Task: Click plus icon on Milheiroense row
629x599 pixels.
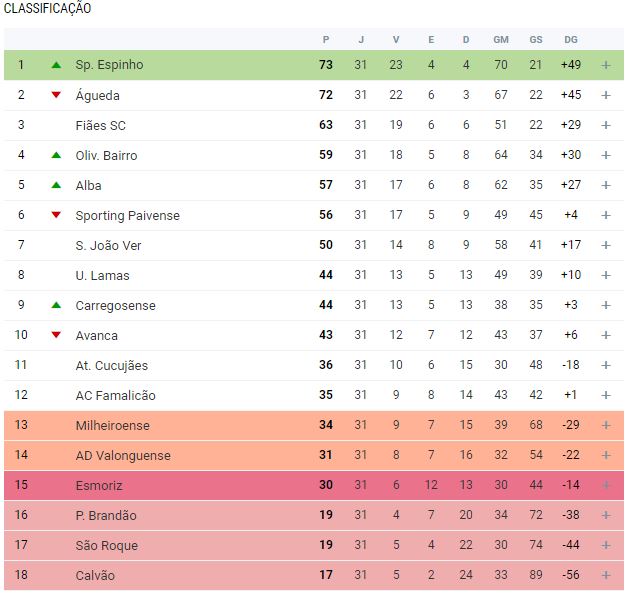Action: coord(605,425)
